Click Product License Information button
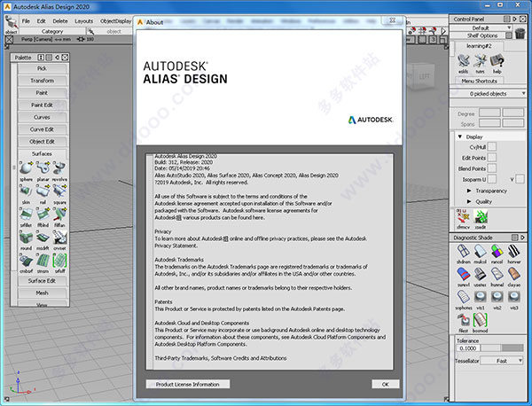The image size is (532, 406). tap(188, 385)
